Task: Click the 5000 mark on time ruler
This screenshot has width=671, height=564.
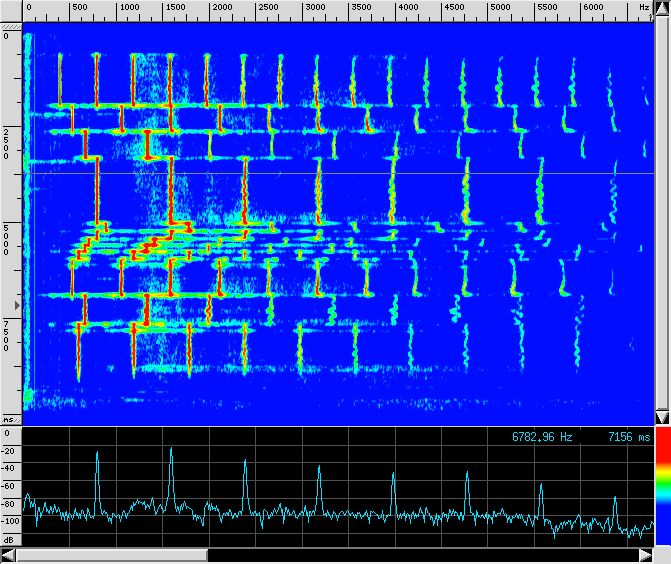Action: pos(8,239)
